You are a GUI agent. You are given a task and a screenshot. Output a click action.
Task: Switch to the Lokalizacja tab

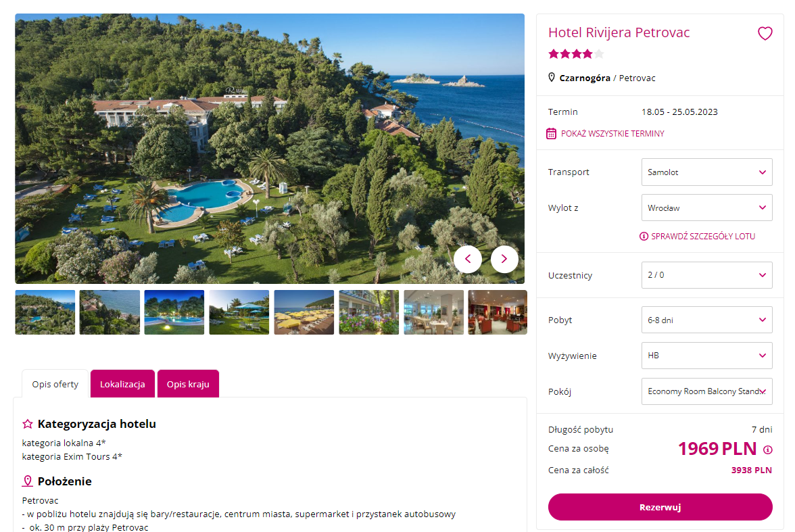point(122,384)
